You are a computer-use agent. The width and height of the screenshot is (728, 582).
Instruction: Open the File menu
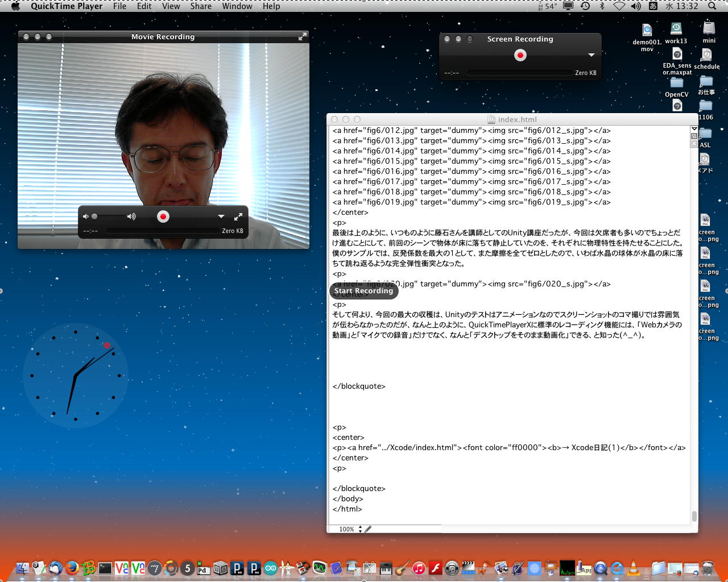[x=119, y=6]
